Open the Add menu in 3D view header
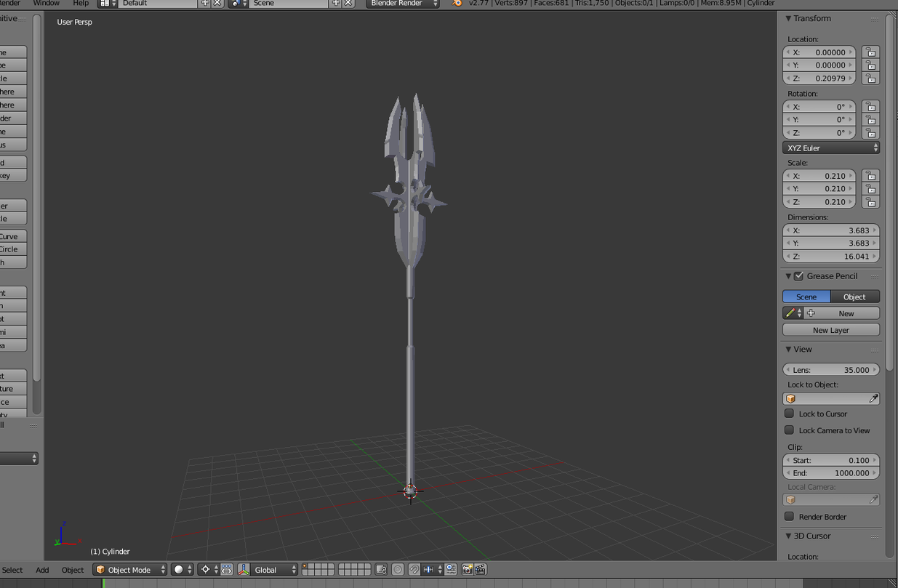 pyautogui.click(x=42, y=570)
